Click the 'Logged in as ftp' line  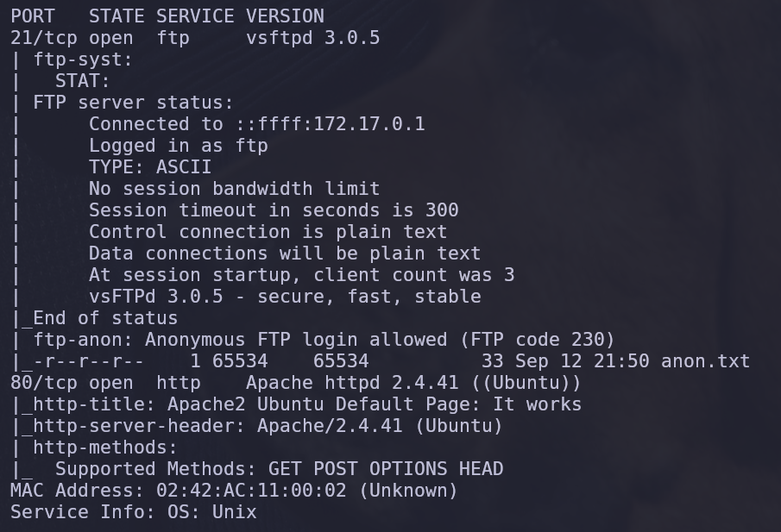[x=179, y=146]
